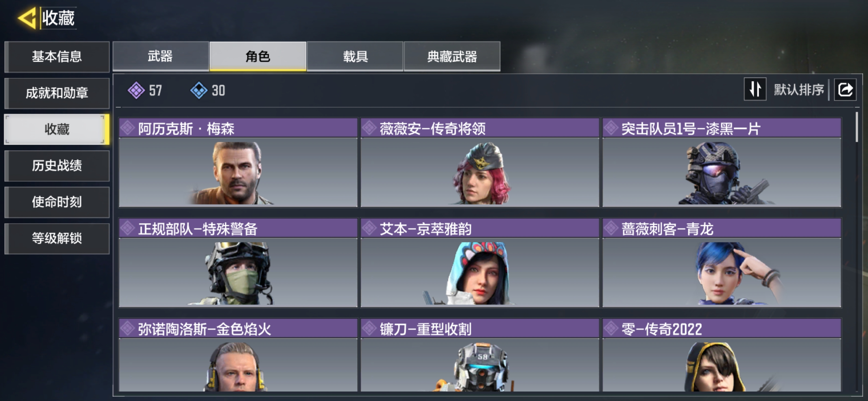Open the 历史战绩 section
The height and width of the screenshot is (401, 868).
[x=57, y=166]
